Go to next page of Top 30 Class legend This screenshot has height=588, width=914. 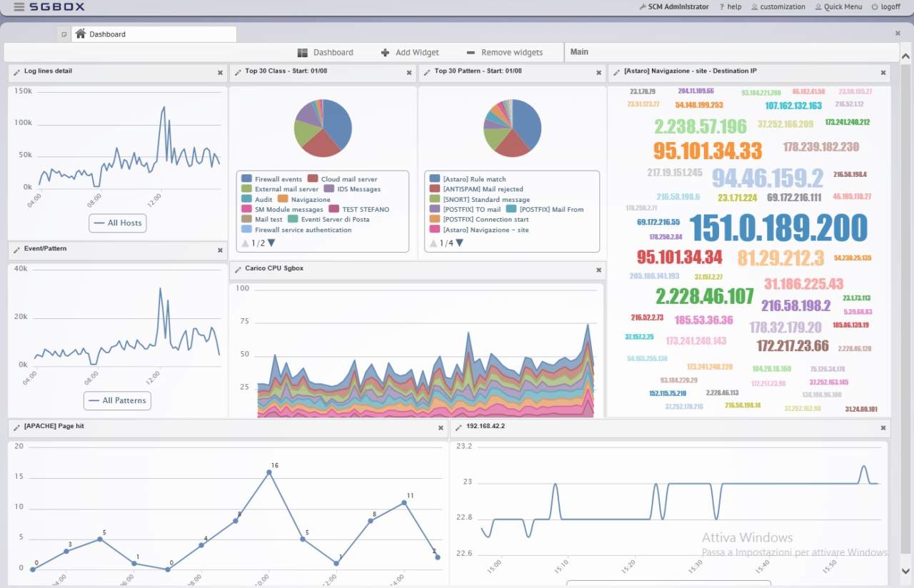271,243
